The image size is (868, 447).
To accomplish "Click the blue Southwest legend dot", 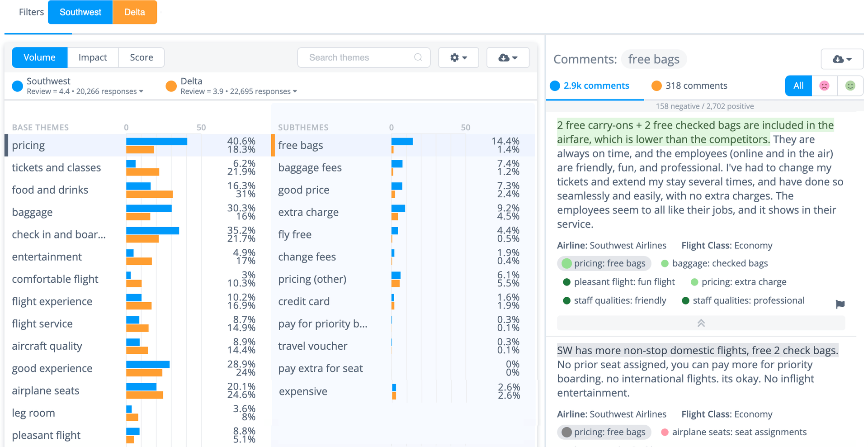I will tap(17, 86).
